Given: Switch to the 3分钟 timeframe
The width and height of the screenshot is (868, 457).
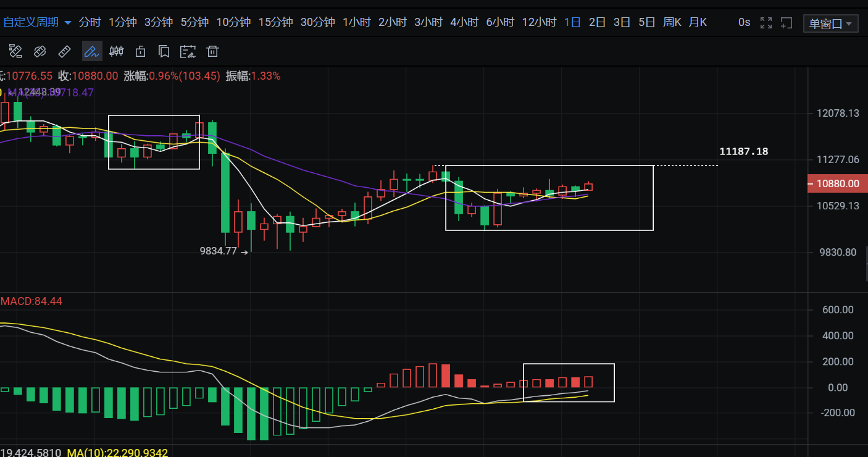Looking at the screenshot, I should [159, 22].
